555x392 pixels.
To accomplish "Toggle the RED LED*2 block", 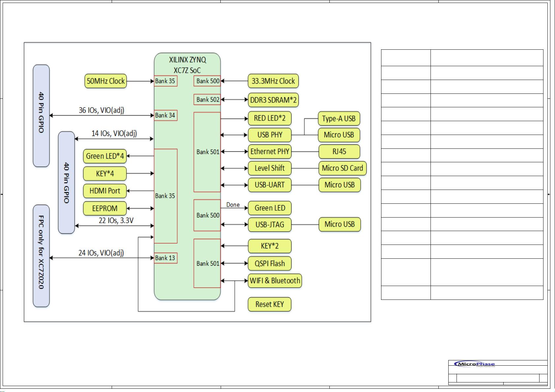I will 270,118.
